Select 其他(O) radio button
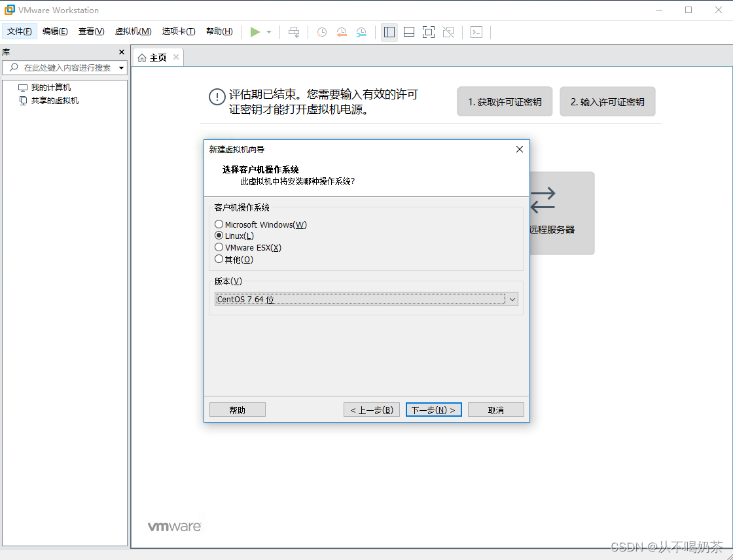Viewport: 733px width, 560px height. [x=219, y=259]
